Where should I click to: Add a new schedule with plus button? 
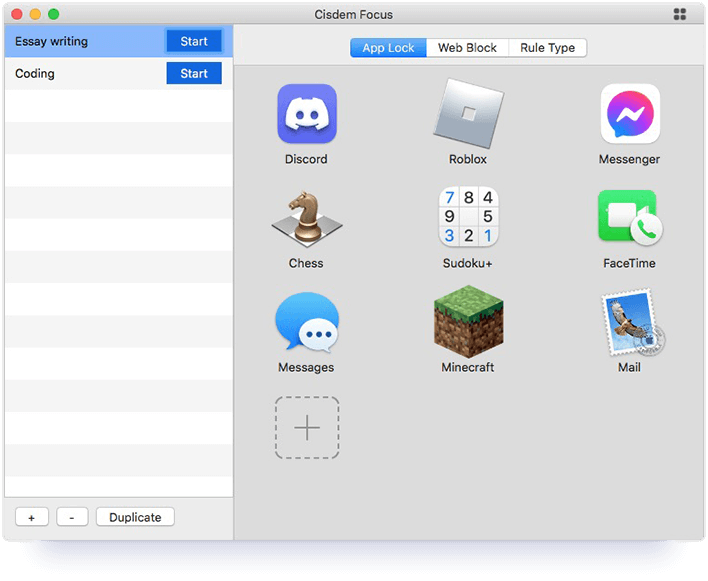click(32, 517)
